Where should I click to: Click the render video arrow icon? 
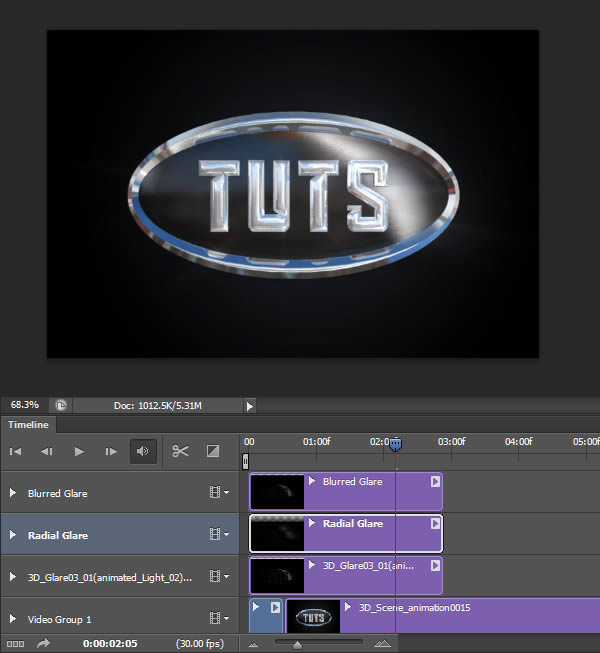[43, 643]
